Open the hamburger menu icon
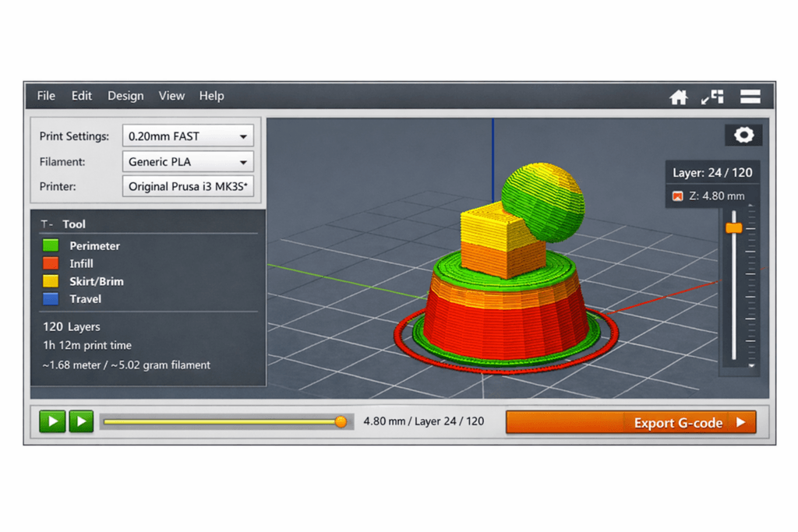The image size is (798, 532). click(750, 97)
